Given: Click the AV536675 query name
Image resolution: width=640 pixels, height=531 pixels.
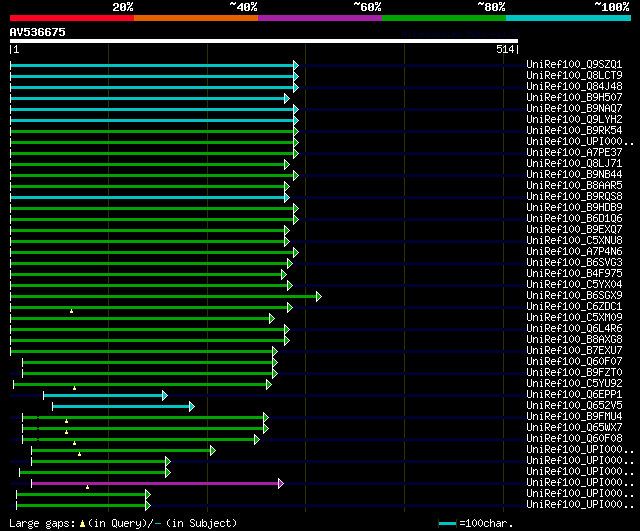Looking at the screenshot, I should [x=38, y=32].
